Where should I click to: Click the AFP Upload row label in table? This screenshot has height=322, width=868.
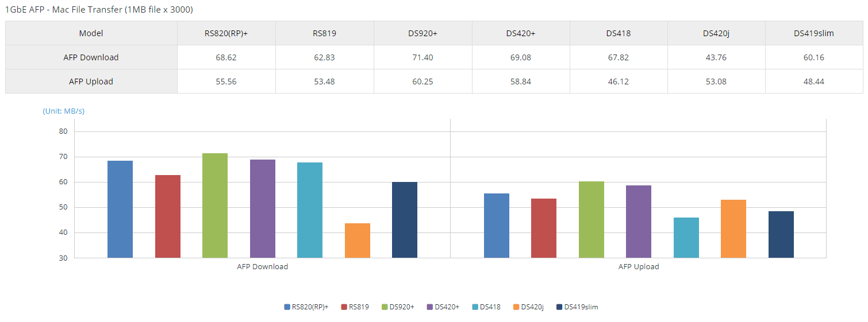point(91,82)
